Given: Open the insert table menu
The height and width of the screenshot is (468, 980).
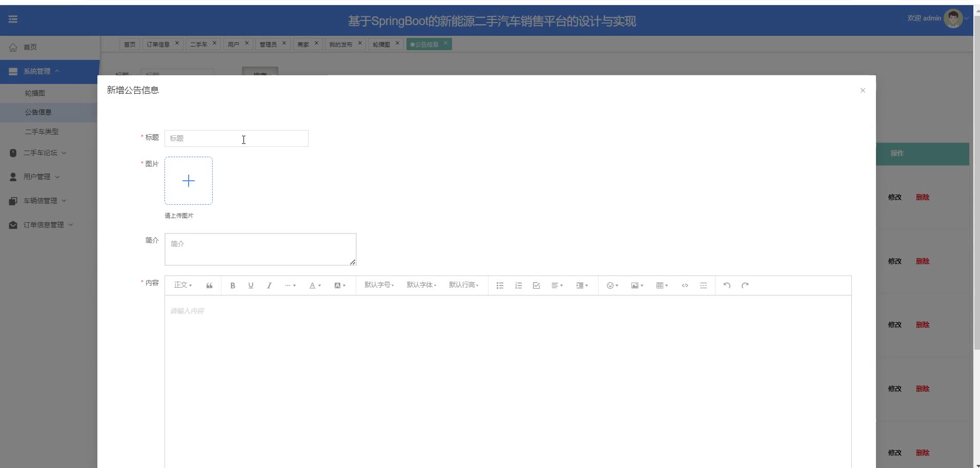Looking at the screenshot, I should coord(662,286).
